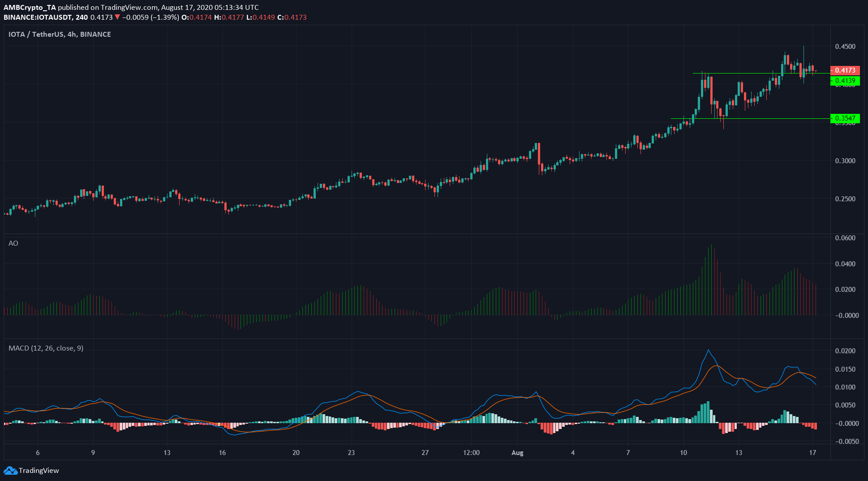
Task: Click the 0.0200 MACD axis value
Action: coord(845,351)
